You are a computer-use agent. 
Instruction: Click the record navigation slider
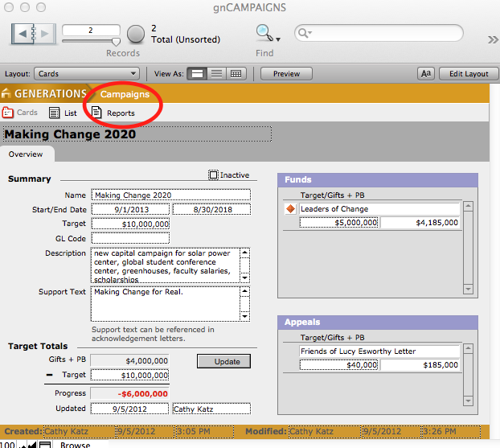[90, 41]
